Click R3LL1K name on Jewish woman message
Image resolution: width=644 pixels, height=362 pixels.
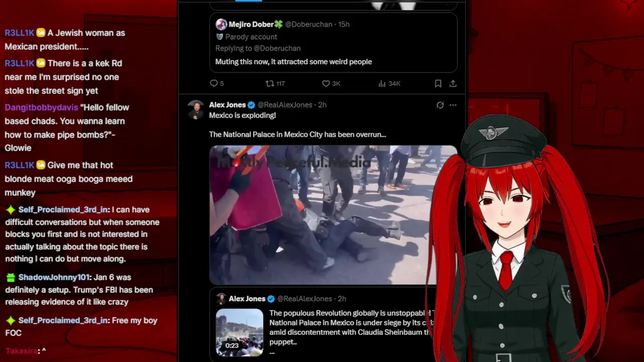click(19, 33)
